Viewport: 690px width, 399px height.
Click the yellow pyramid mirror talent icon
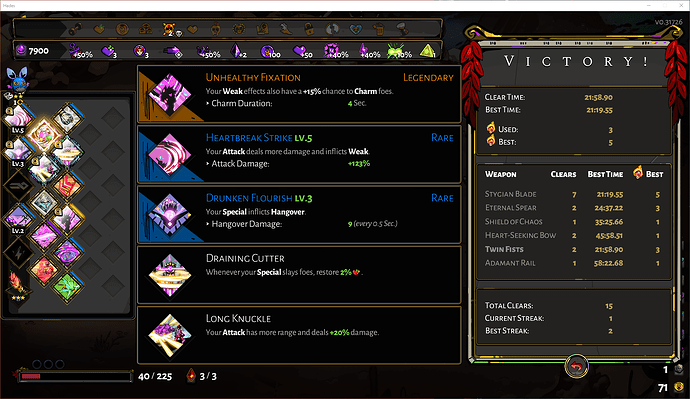pos(427,51)
